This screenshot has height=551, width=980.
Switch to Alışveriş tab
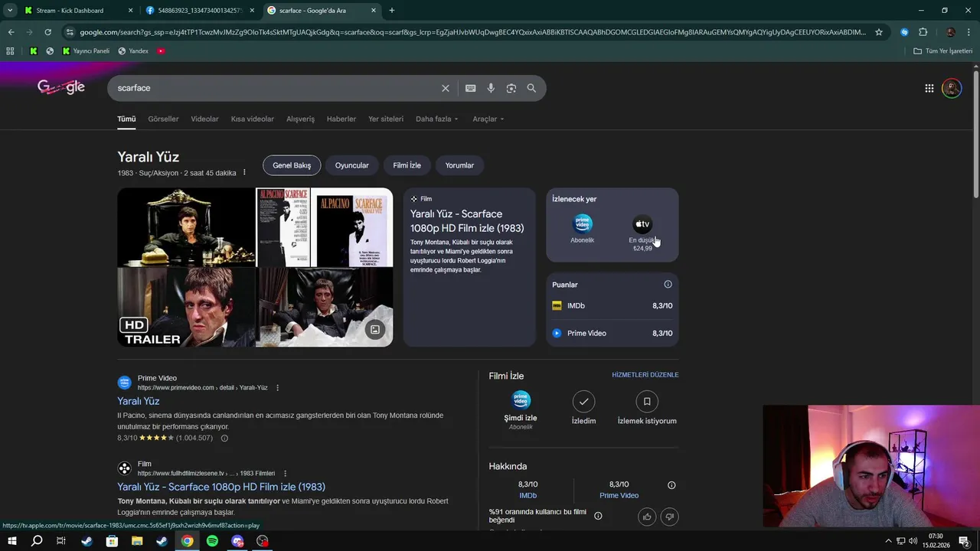coord(300,119)
